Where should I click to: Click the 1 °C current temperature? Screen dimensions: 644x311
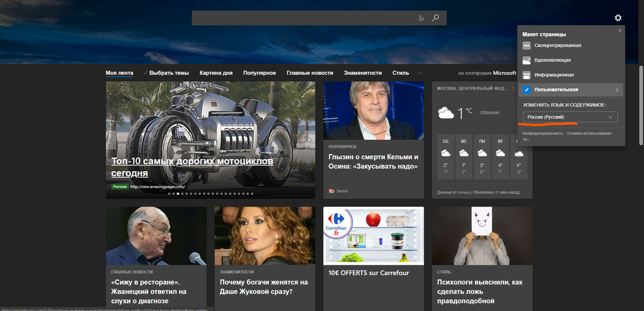[465, 113]
